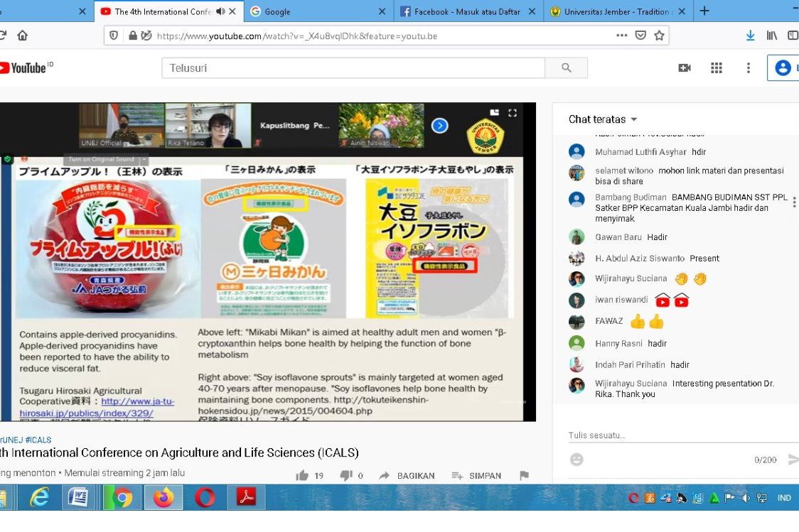Image resolution: width=799 pixels, height=532 pixels.
Task: Open Microsoft Word from the taskbar
Action: (x=78, y=497)
